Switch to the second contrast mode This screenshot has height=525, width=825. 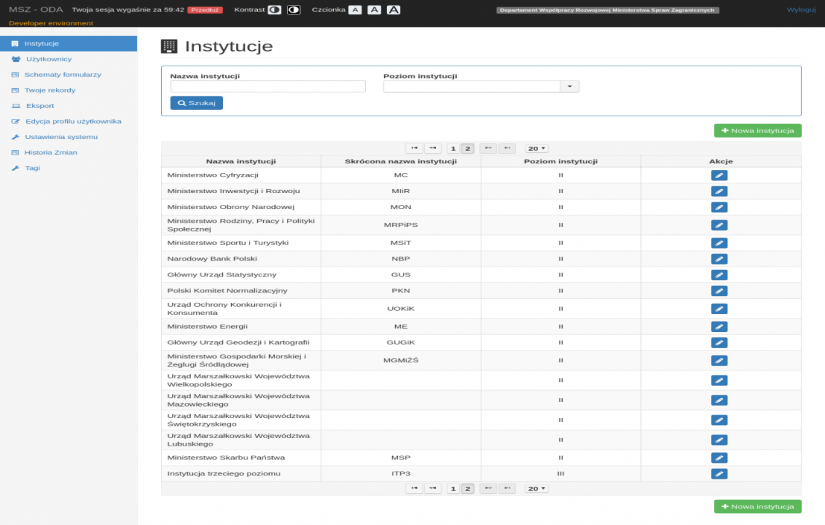(x=293, y=9)
